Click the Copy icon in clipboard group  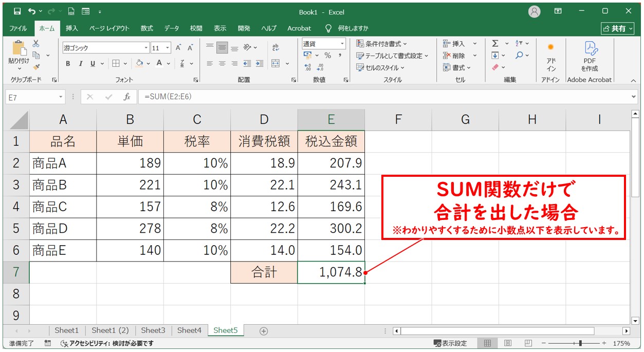[36, 55]
